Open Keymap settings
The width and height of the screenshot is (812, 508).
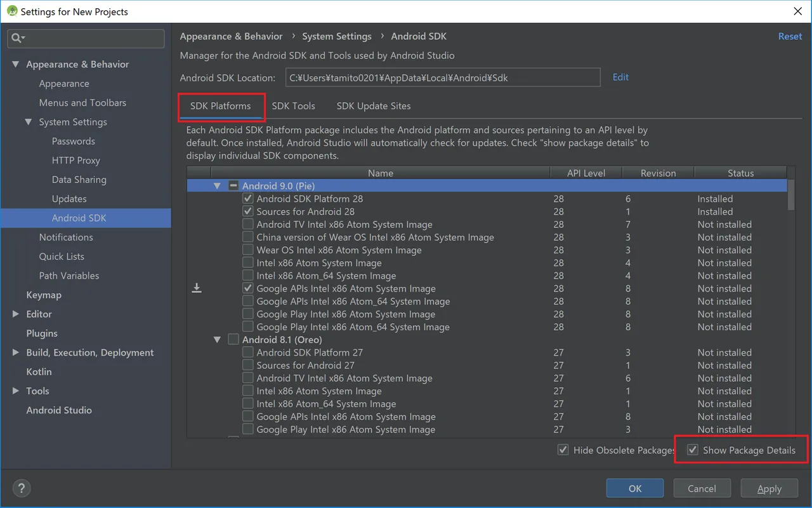tap(44, 295)
